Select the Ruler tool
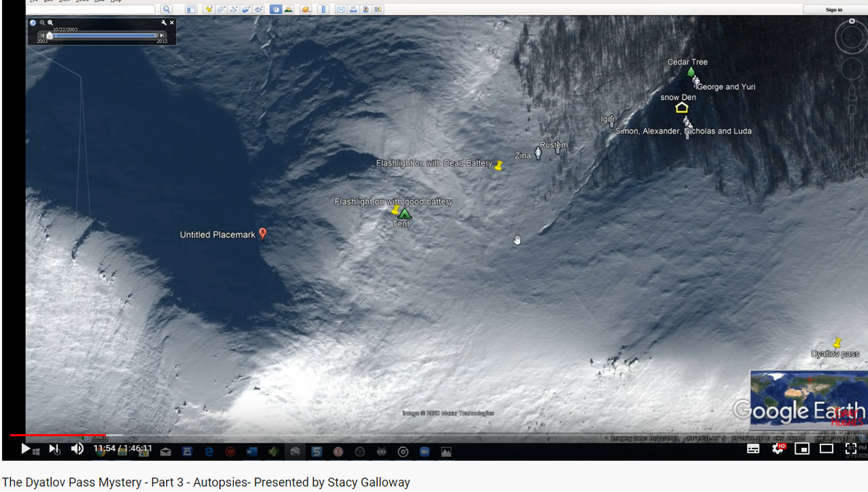Screen dimensions: 868x492 [x=323, y=9]
